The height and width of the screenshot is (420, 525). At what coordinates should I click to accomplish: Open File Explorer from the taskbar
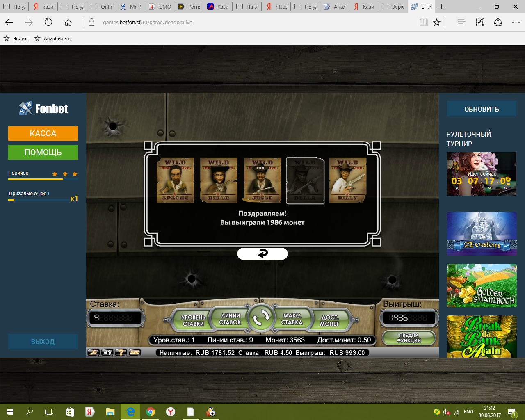coord(110,412)
